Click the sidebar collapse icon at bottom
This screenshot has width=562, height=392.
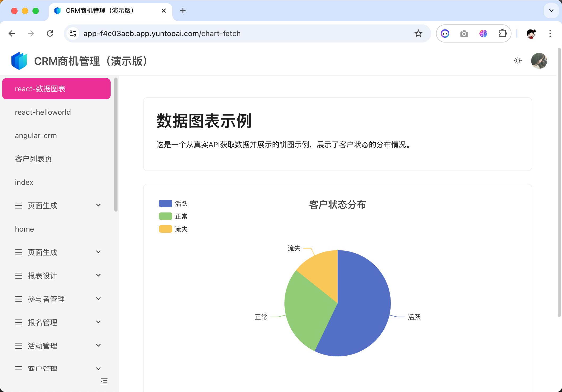tap(104, 381)
